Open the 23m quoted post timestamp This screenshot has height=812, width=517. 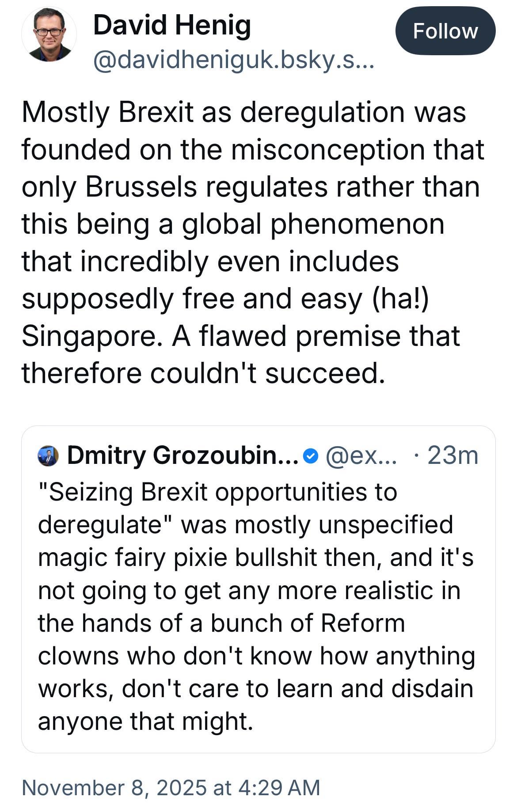452,455
